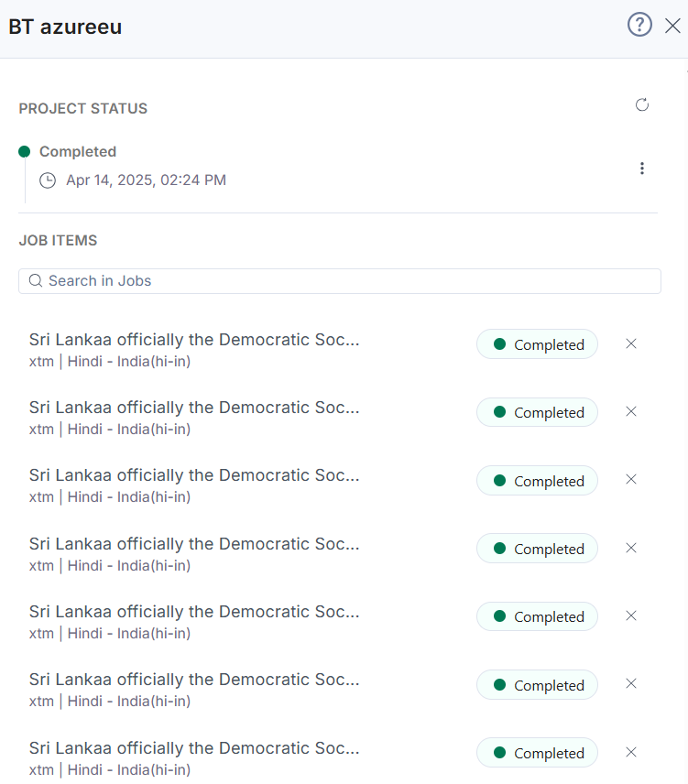
Task: Click the Completed status indicator on the fifth job
Action: [537, 615]
